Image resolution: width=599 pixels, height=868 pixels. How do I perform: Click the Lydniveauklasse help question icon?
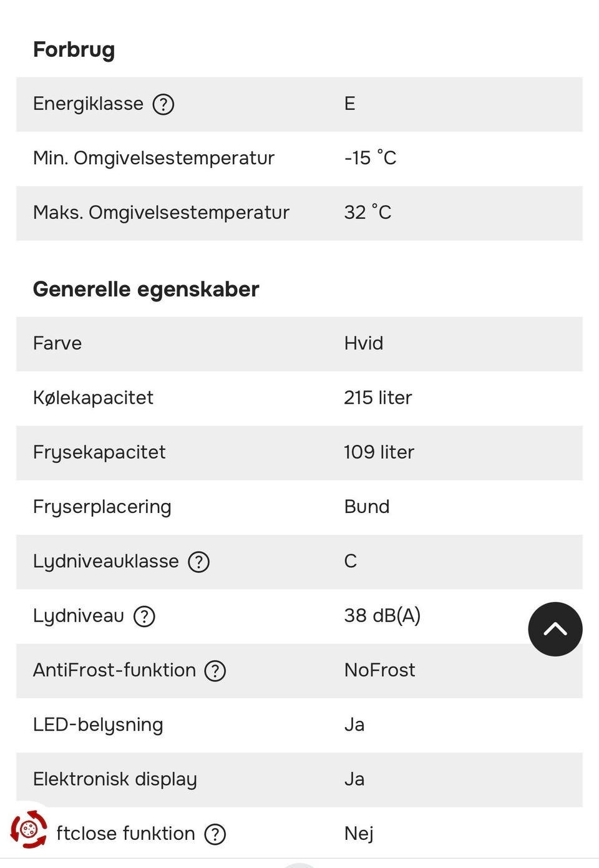199,562
